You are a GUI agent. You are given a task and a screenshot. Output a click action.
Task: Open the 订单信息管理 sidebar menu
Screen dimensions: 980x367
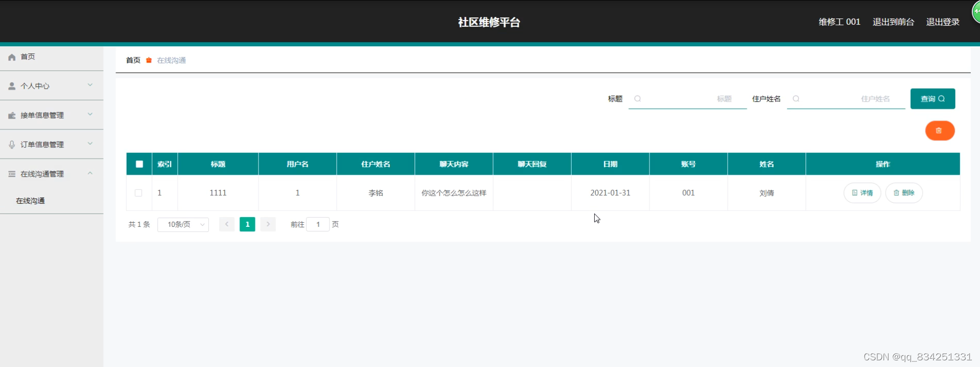coord(51,144)
